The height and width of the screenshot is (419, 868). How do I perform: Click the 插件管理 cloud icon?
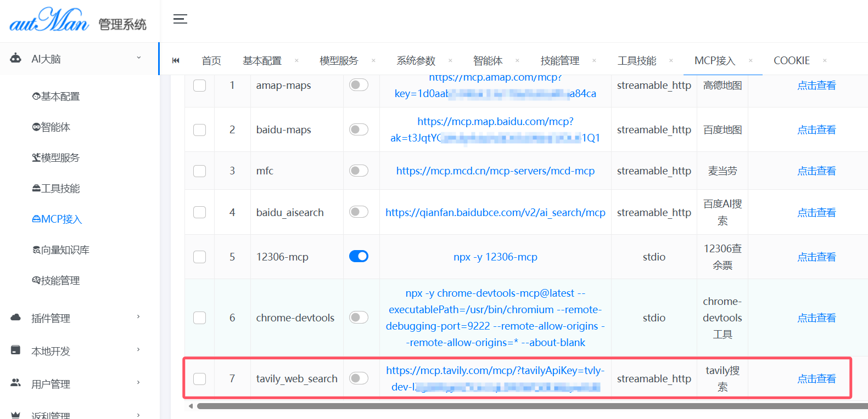pos(16,318)
